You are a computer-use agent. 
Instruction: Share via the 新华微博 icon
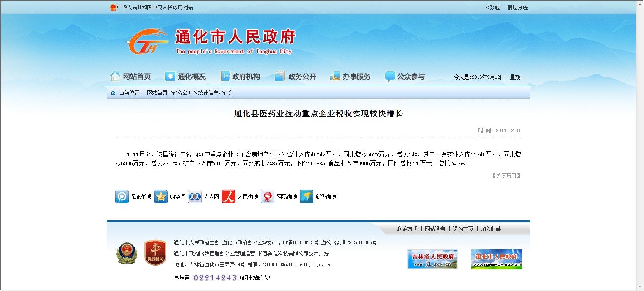[307, 197]
